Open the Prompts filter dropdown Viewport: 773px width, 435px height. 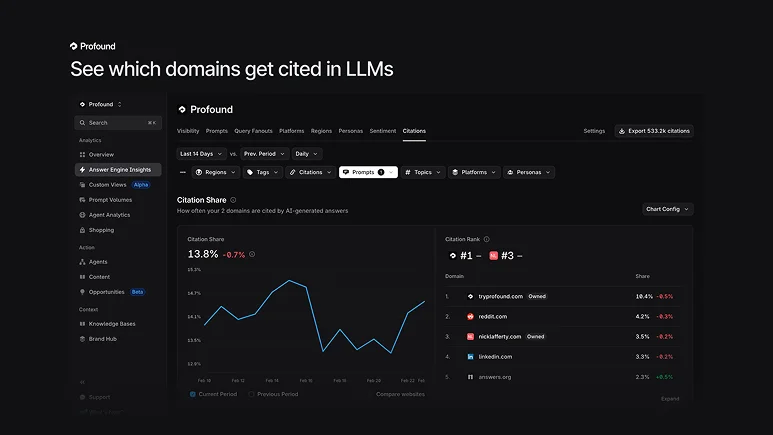(x=368, y=172)
